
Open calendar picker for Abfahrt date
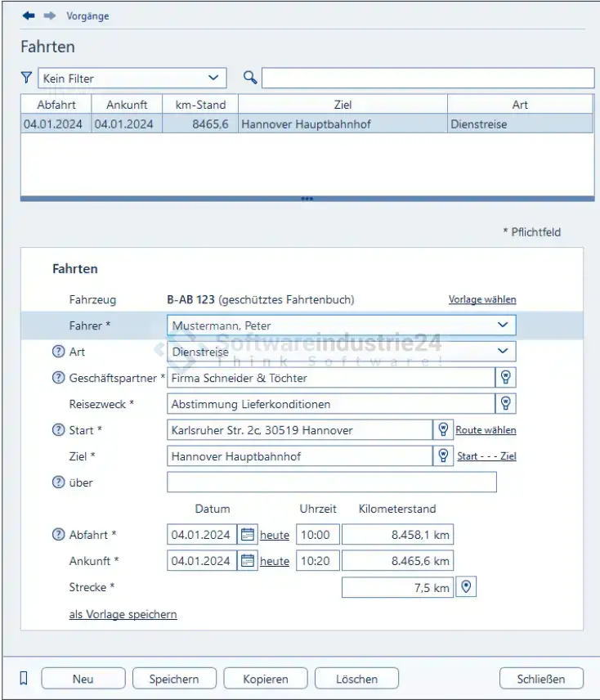point(248,535)
